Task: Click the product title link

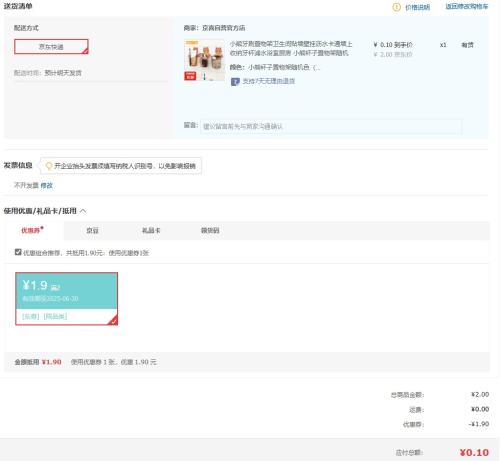Action: (x=291, y=49)
